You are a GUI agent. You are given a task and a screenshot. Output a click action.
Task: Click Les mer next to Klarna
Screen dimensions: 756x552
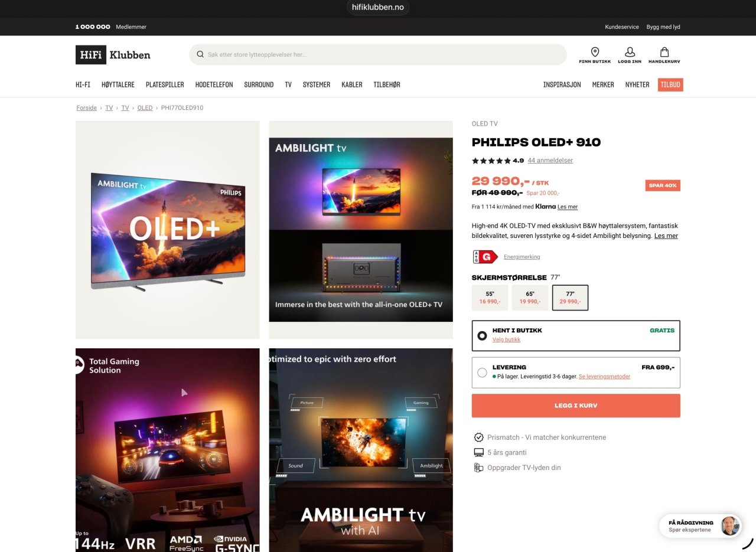coord(568,207)
